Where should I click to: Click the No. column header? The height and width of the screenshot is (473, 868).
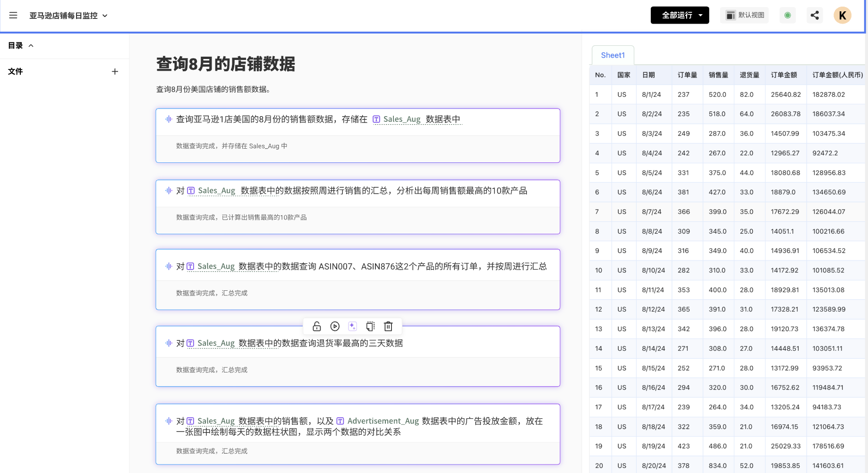click(x=600, y=75)
